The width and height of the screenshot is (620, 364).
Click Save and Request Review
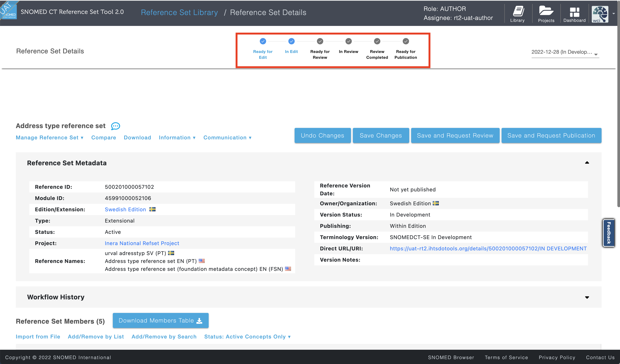coord(455,135)
